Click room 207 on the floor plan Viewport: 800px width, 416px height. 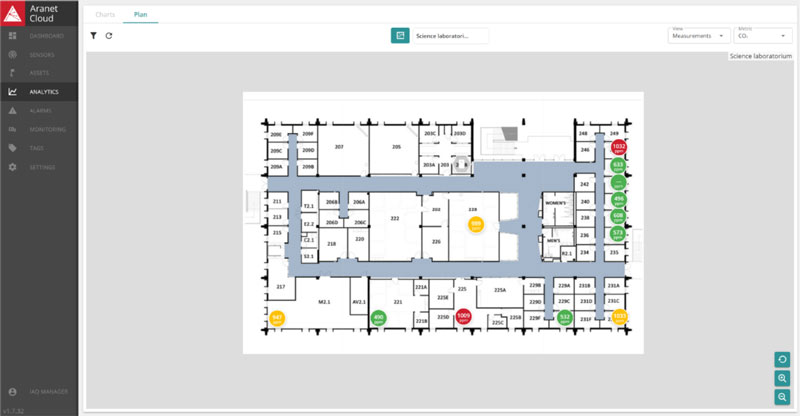point(343,151)
